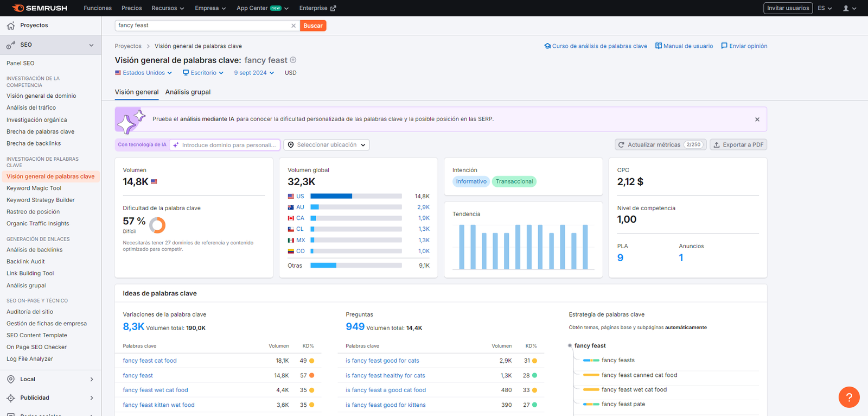Screen dimensions: 868x416
Task: Click Curso de análisis de palabras clave link
Action: coord(596,46)
